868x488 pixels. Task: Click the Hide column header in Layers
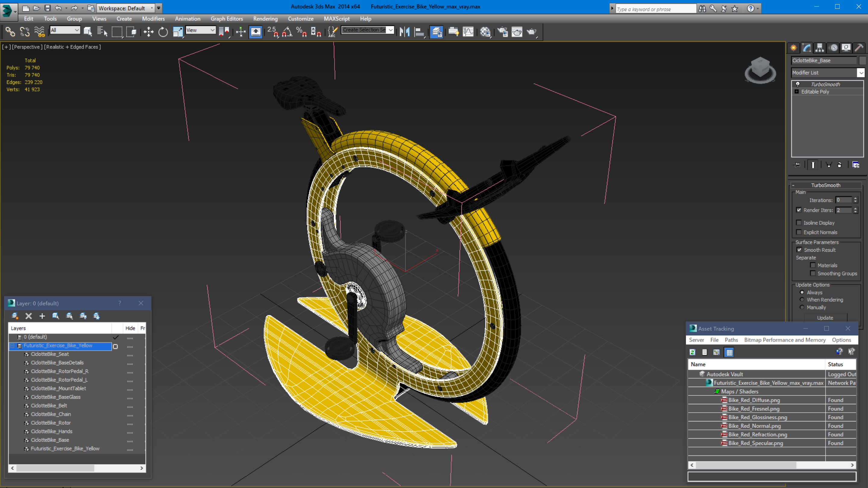tap(130, 328)
